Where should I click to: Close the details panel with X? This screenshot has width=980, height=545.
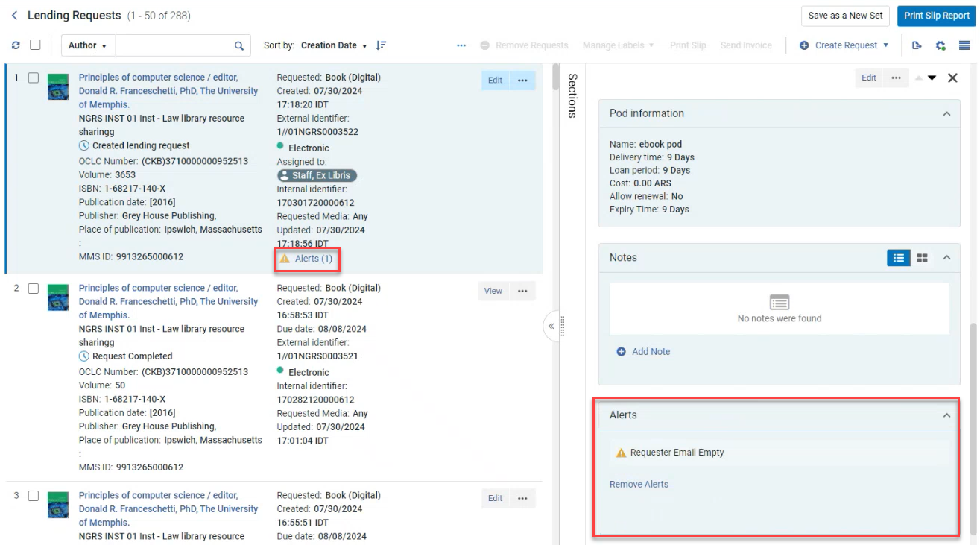(952, 78)
